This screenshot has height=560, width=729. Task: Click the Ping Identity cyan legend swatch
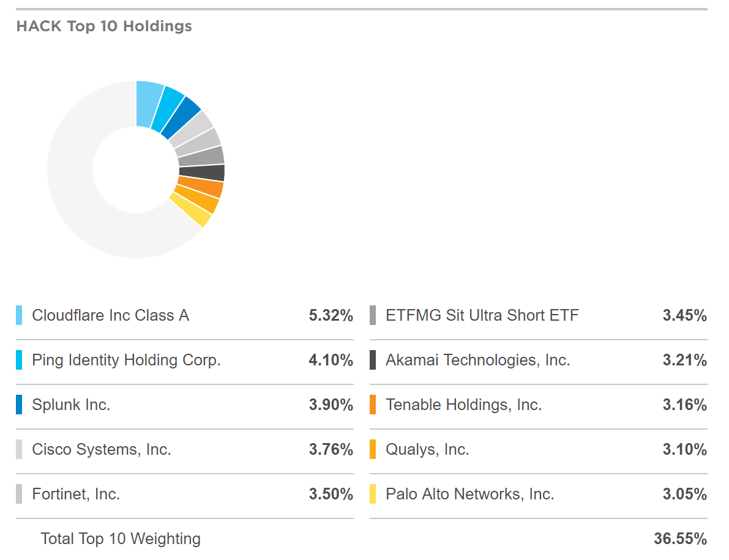[x=19, y=360]
